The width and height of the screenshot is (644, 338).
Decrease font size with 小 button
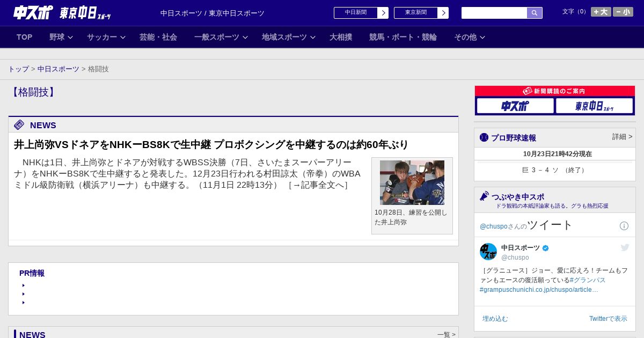click(623, 12)
